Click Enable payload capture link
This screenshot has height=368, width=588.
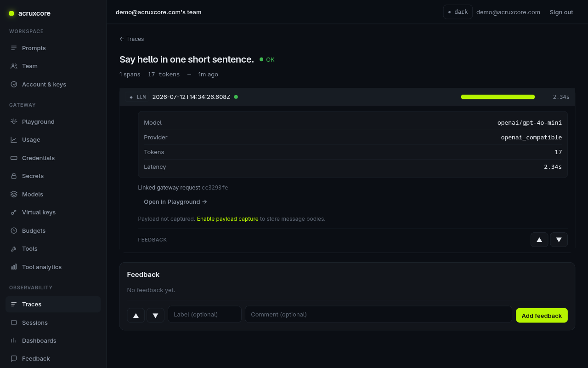click(x=227, y=219)
